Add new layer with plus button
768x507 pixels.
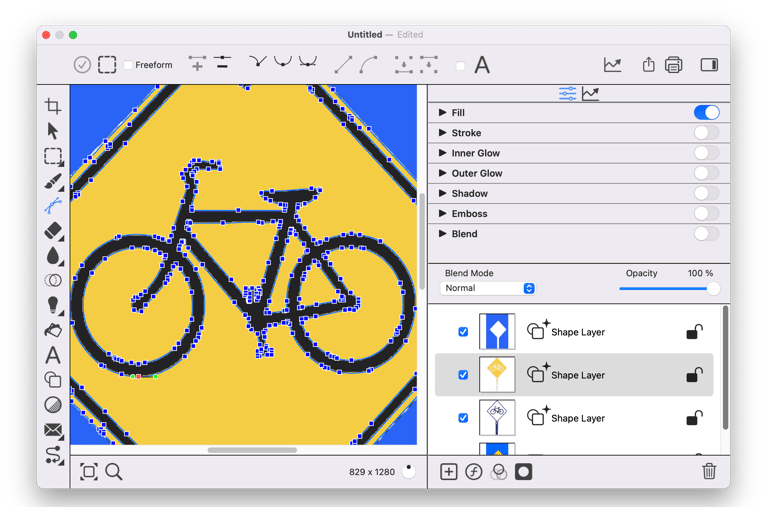449,472
